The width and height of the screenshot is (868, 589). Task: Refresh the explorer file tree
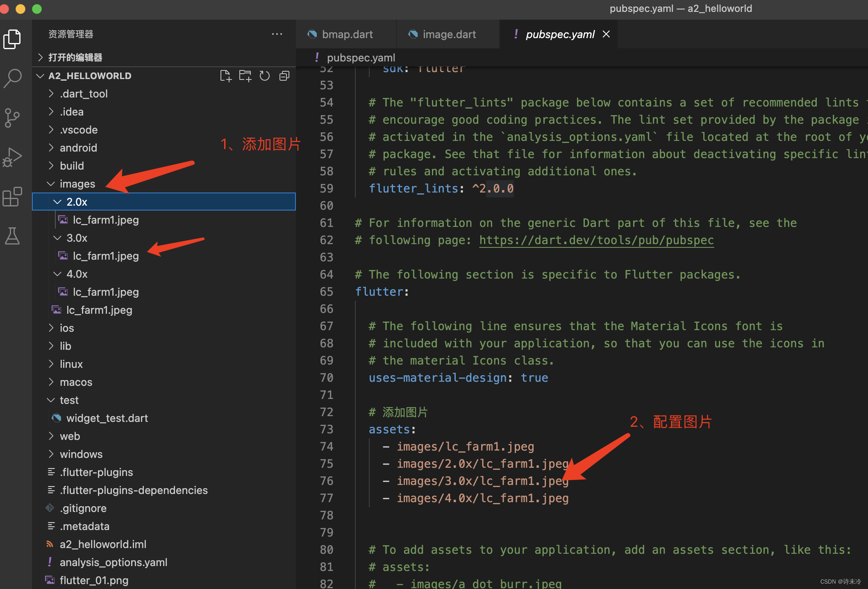click(265, 76)
